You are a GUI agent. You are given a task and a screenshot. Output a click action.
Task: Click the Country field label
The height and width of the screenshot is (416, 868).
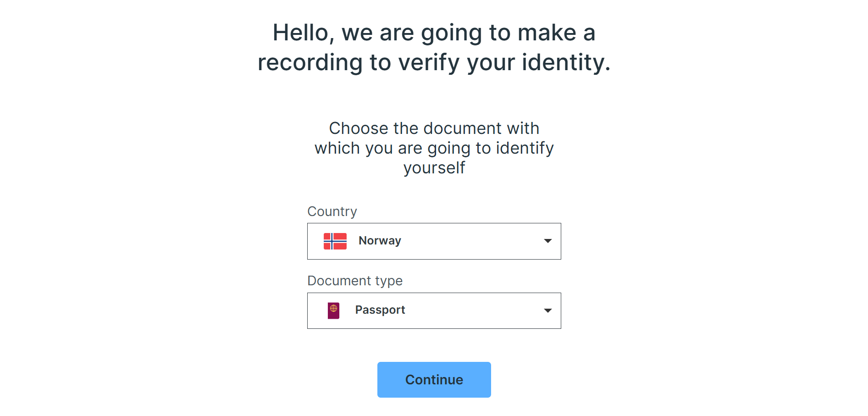[332, 211]
